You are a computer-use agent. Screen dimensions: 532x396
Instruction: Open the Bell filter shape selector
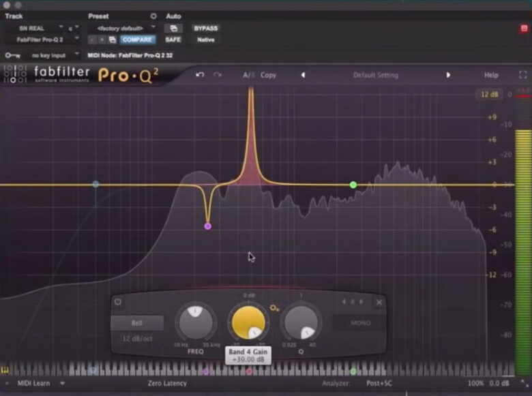pos(137,323)
